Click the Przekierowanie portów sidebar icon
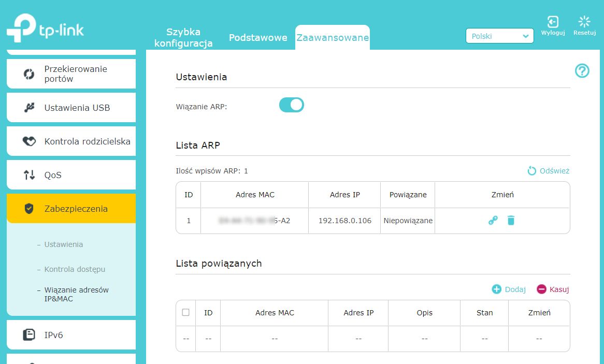Image resolution: width=604 pixels, height=364 pixels. coord(29,74)
